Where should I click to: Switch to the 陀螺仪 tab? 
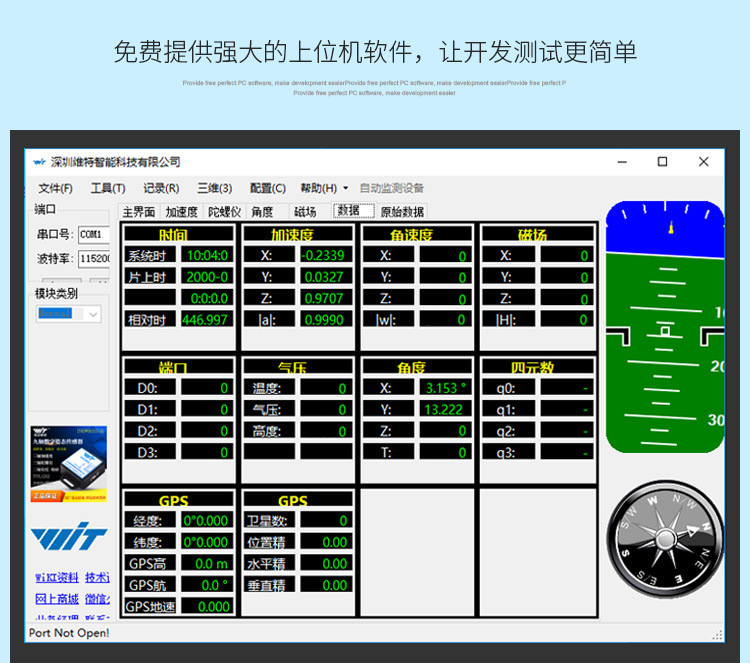[224, 211]
